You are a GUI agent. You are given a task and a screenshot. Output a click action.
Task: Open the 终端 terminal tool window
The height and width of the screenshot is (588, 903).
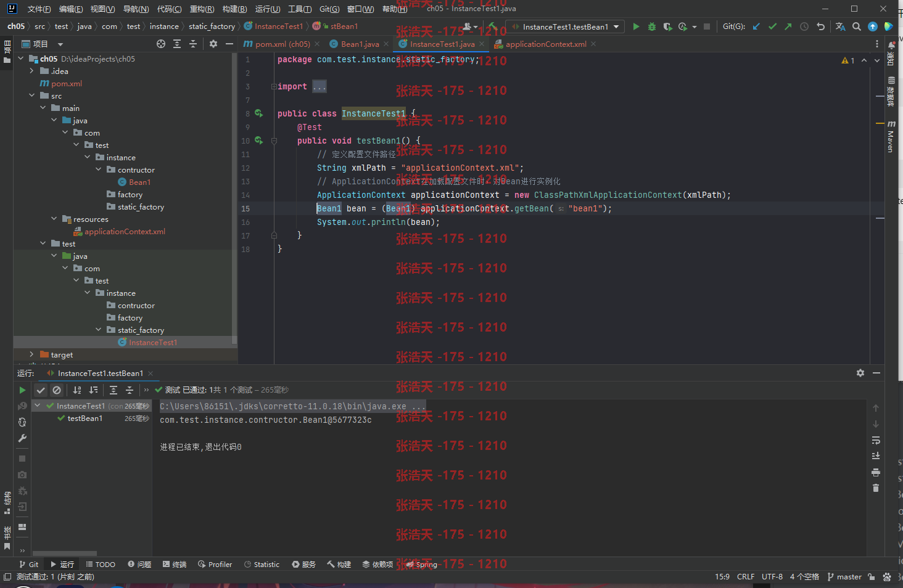point(175,564)
